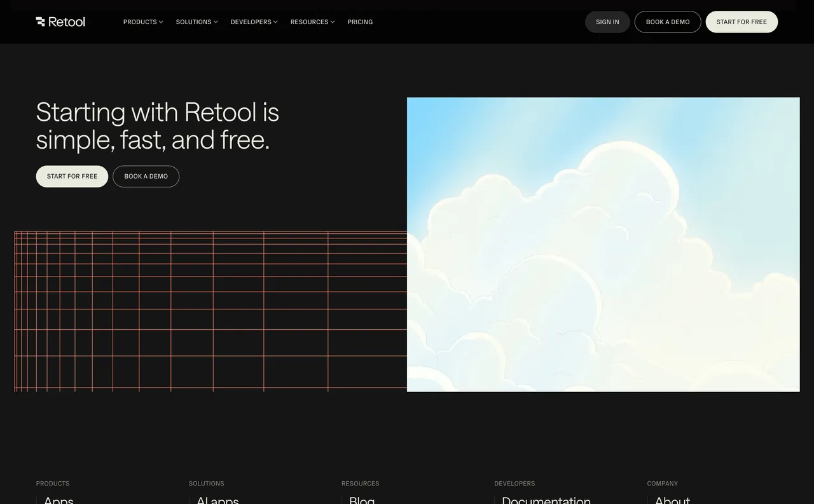Open the Pricing page
814x504 pixels.
coord(360,22)
